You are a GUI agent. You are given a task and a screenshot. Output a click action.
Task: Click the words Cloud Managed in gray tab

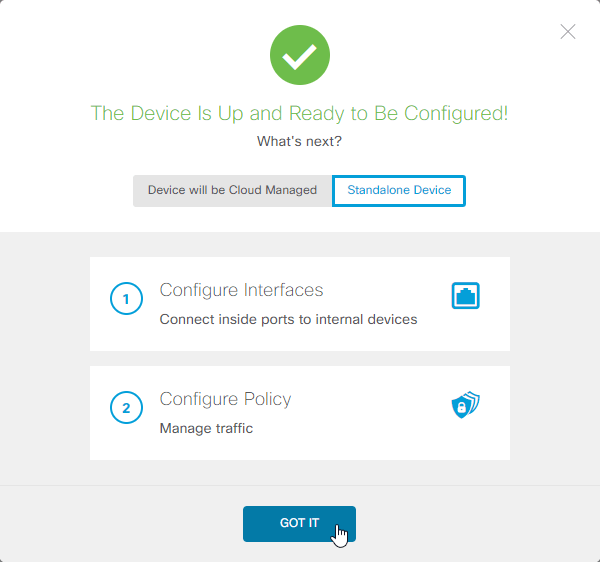(272, 190)
